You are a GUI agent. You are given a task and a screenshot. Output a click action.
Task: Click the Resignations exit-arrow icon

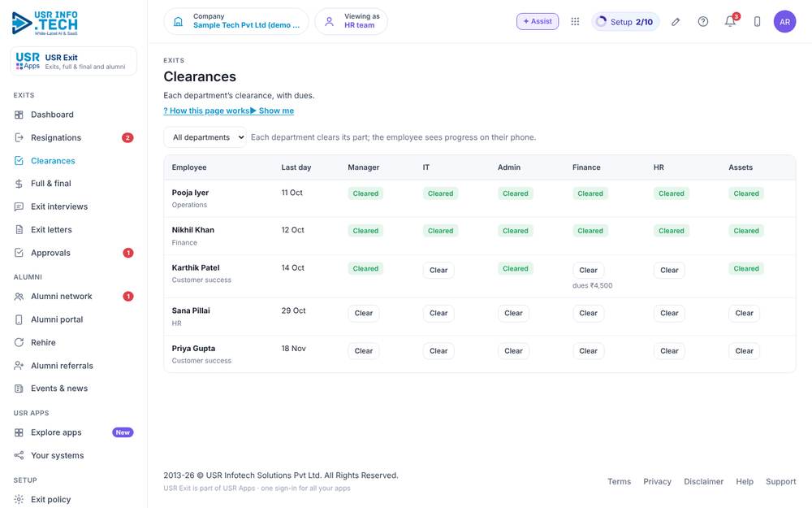point(19,137)
